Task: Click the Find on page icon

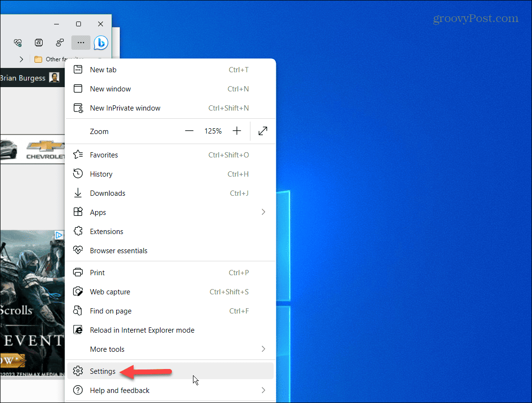Action: tap(78, 311)
